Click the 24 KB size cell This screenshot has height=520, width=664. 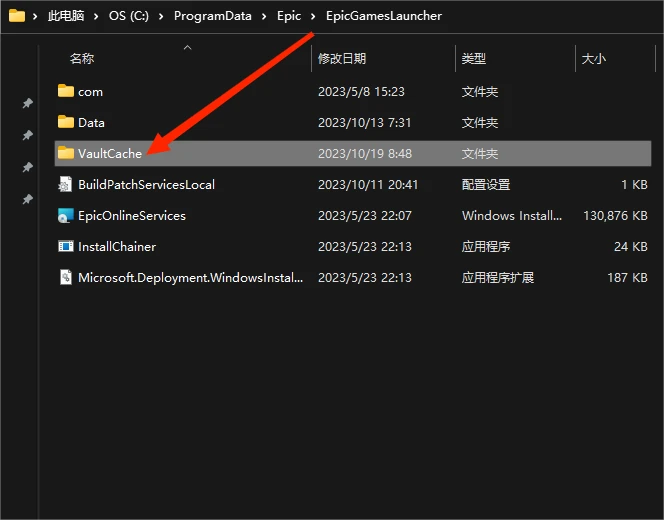coord(631,246)
